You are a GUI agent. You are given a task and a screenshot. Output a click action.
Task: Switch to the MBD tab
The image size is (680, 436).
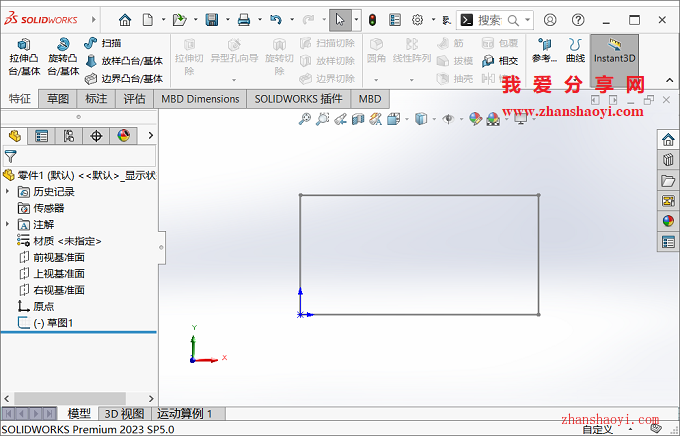[x=370, y=99]
